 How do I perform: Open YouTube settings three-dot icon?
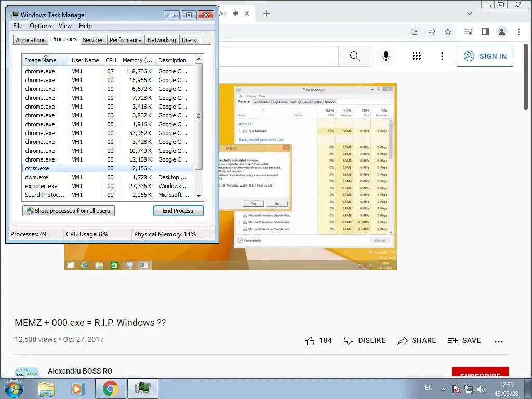tap(442, 56)
